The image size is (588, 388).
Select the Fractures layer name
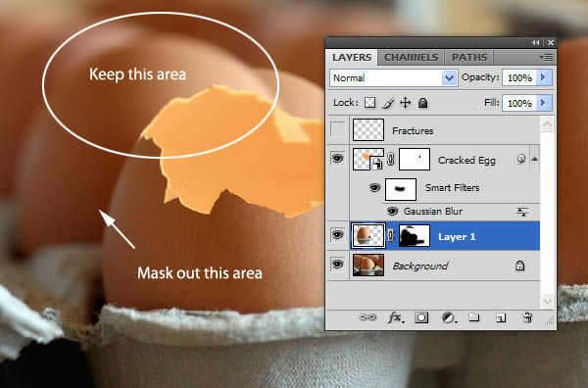point(413,131)
